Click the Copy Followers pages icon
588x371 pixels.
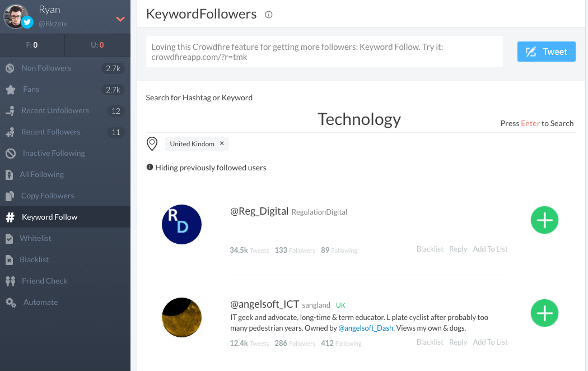[10, 196]
